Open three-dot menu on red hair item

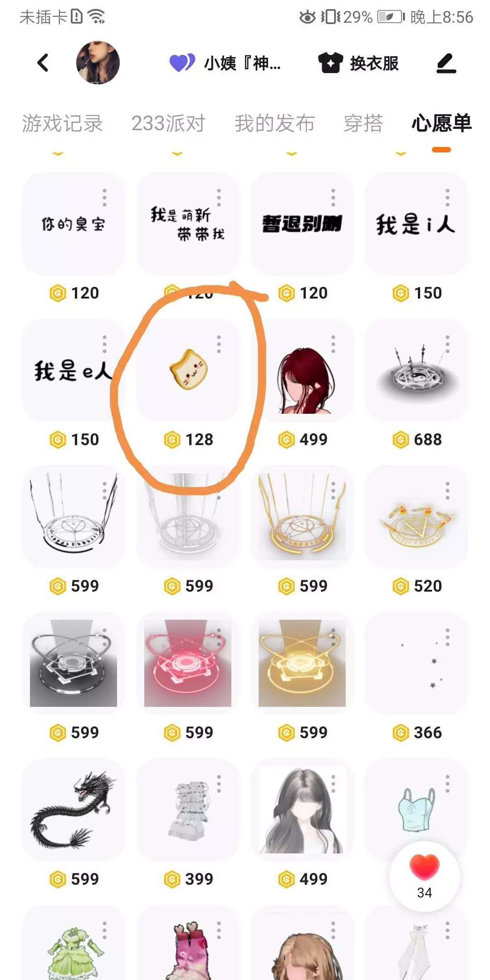click(333, 344)
